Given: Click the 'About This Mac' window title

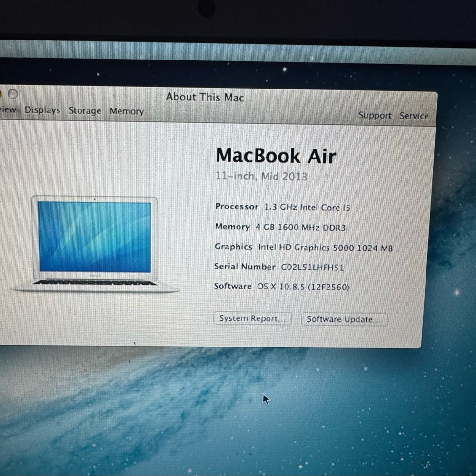Looking at the screenshot, I should click(x=205, y=97).
